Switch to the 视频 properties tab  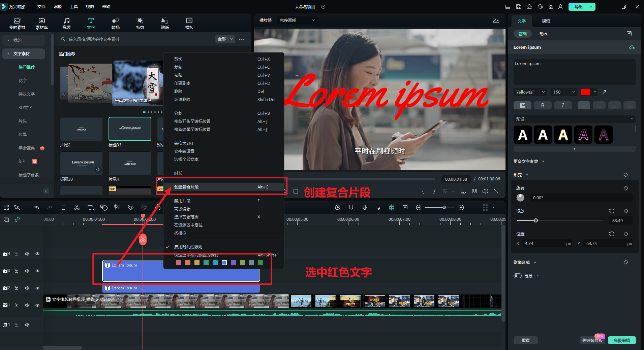[x=546, y=21]
